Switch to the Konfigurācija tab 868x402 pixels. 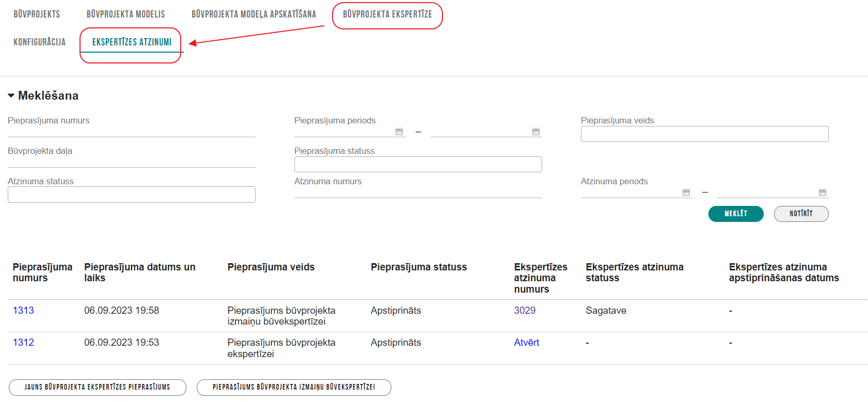pos(40,42)
